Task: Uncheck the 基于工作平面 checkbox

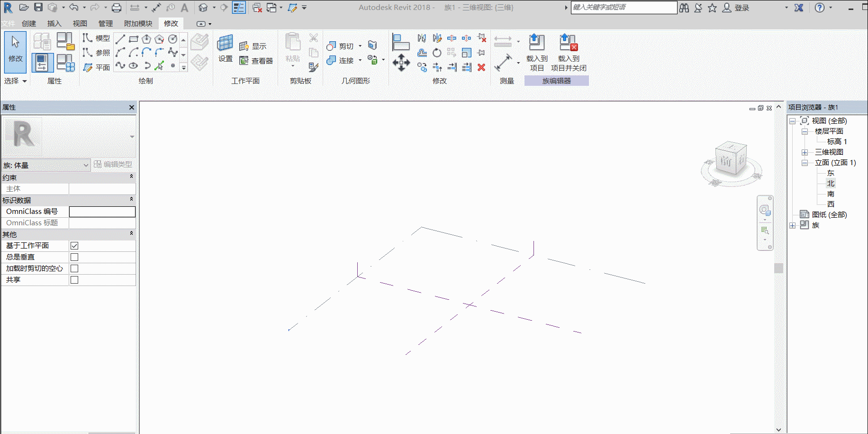Action: [74, 246]
